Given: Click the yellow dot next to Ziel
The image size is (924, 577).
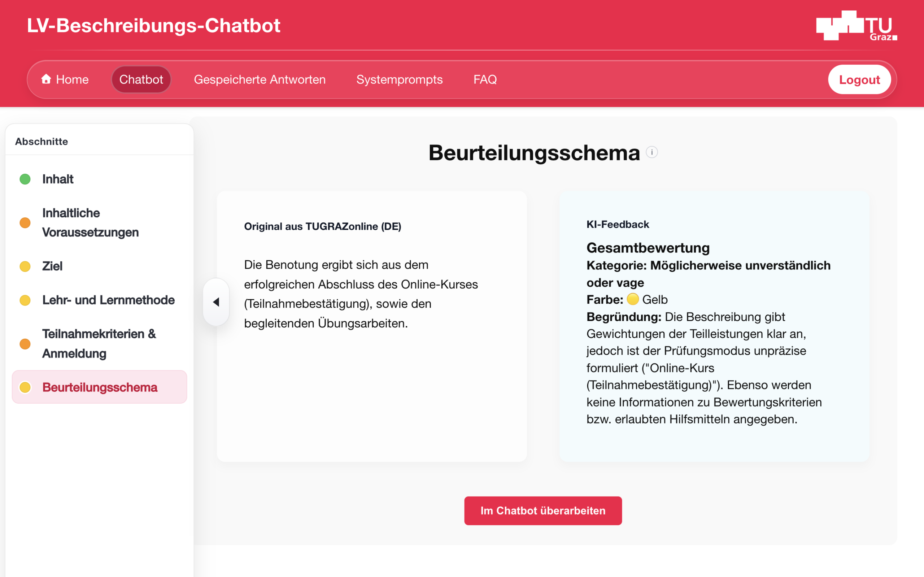Looking at the screenshot, I should tap(25, 266).
